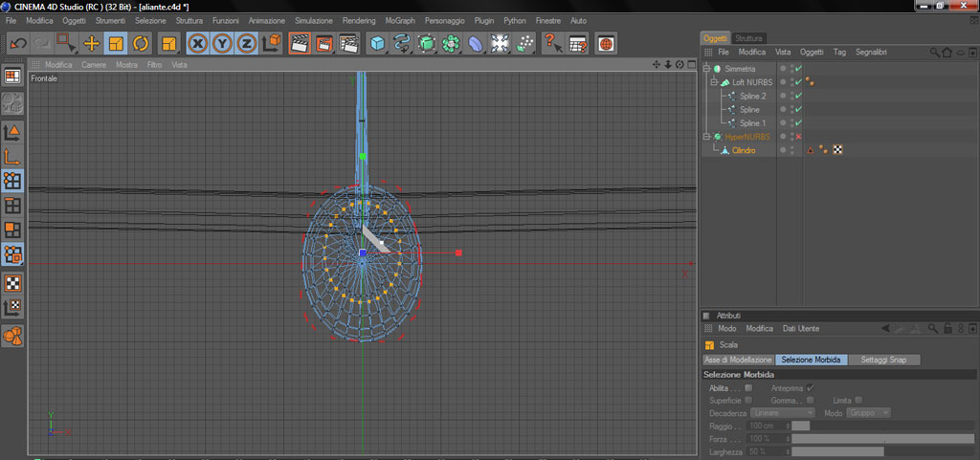Open the render settings clapperboard icon
980x460 pixels.
348,43
